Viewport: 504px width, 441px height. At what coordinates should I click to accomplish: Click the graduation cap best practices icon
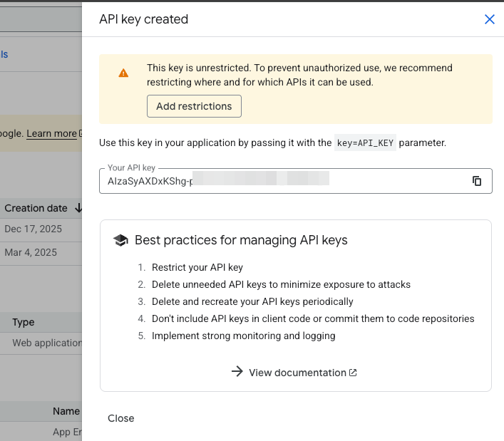pyautogui.click(x=120, y=240)
